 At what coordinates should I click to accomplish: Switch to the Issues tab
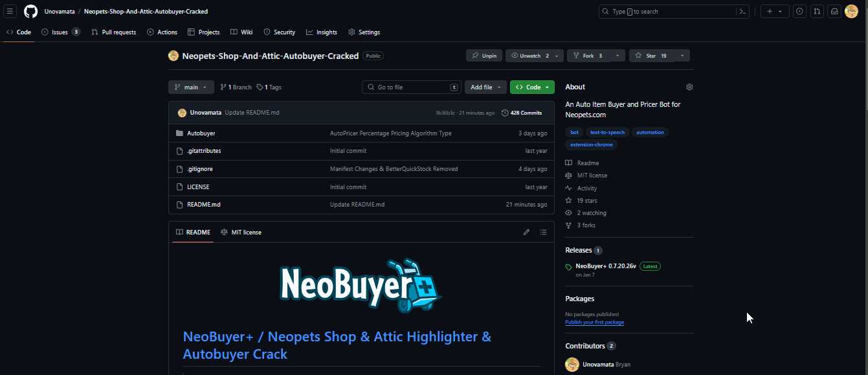61,32
